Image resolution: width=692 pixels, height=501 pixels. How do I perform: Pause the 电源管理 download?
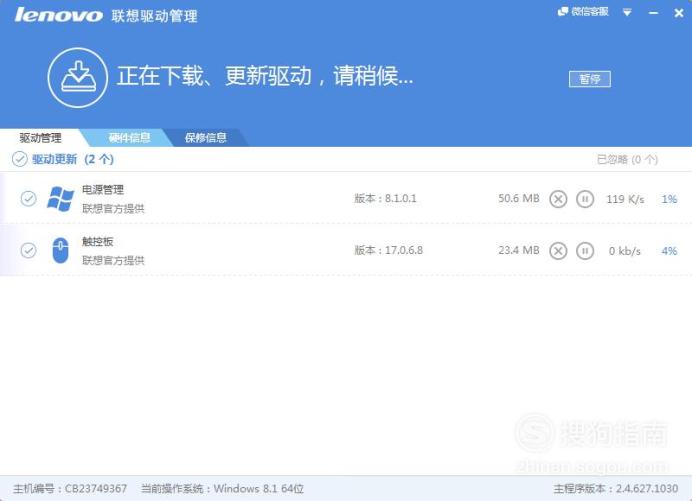[x=585, y=199]
